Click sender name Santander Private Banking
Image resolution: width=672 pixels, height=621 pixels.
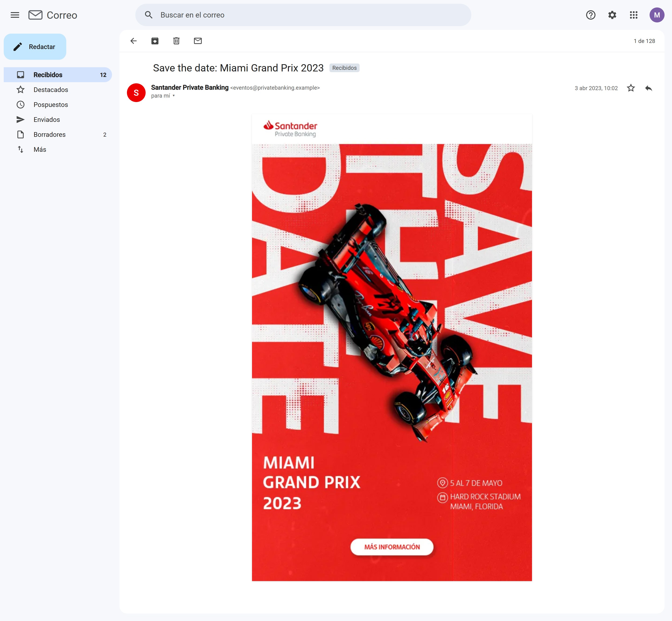click(x=189, y=87)
